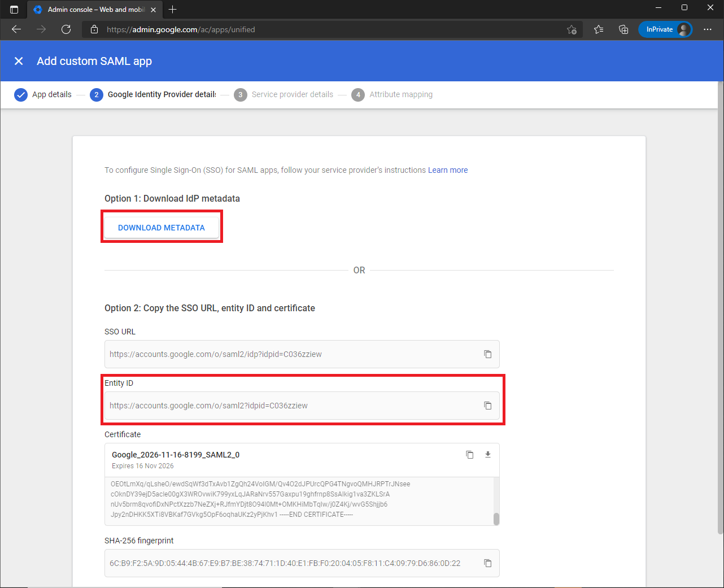
Task: Copy the certificate contents
Action: click(x=469, y=455)
